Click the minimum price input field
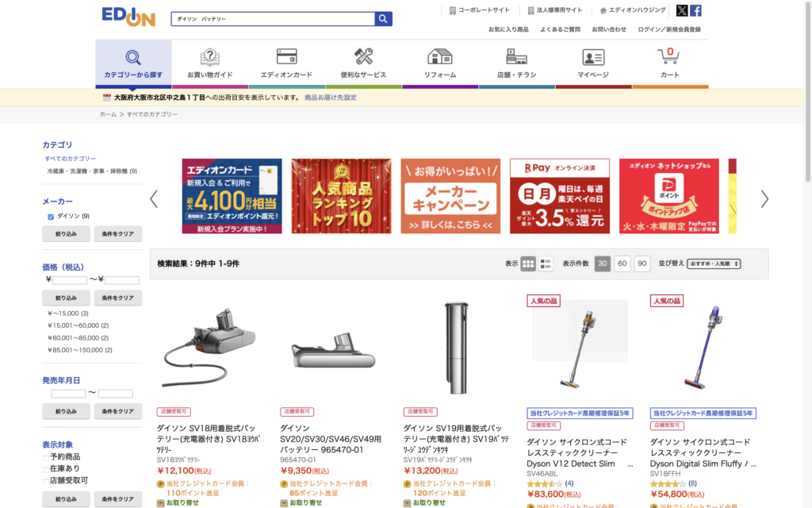 [x=70, y=280]
